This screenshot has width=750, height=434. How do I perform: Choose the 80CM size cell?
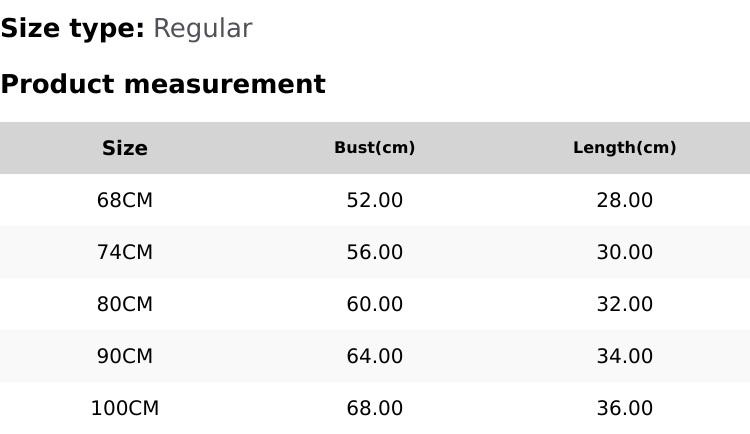tap(125, 304)
